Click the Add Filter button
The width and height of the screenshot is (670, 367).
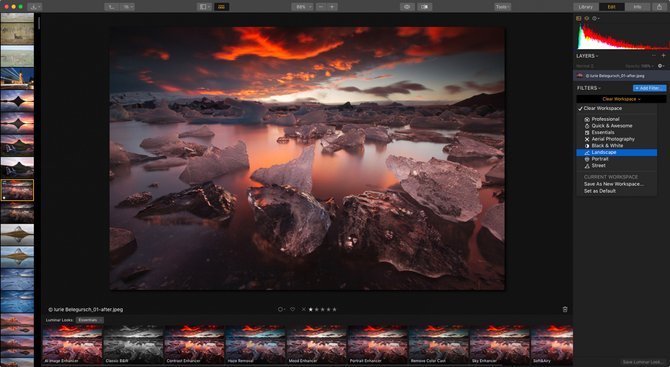(649, 88)
